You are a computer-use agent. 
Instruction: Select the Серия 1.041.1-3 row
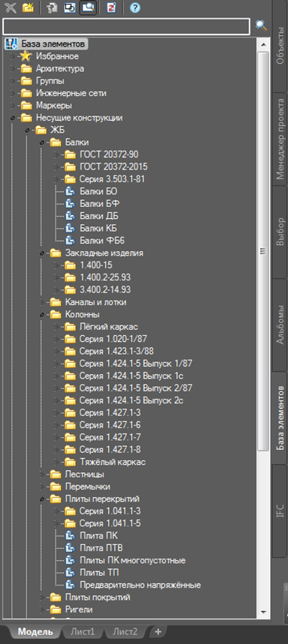pyautogui.click(x=110, y=511)
